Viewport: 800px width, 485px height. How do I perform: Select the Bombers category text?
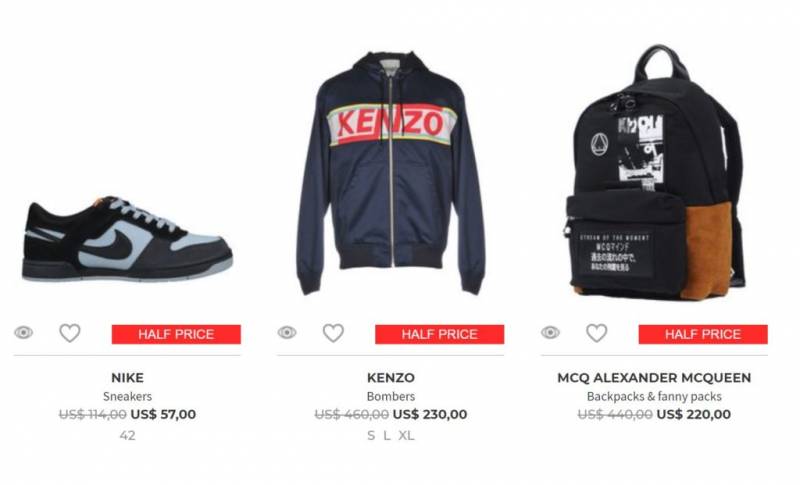click(x=391, y=396)
